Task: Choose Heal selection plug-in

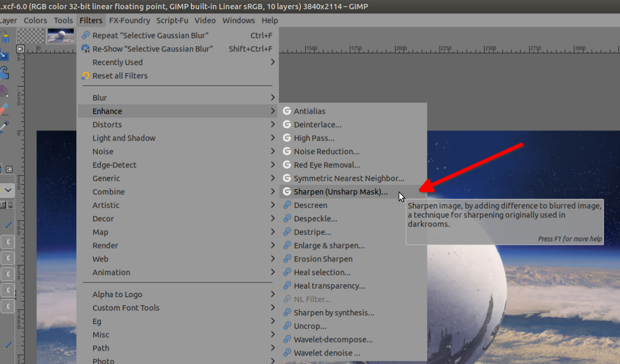Action: click(353, 272)
